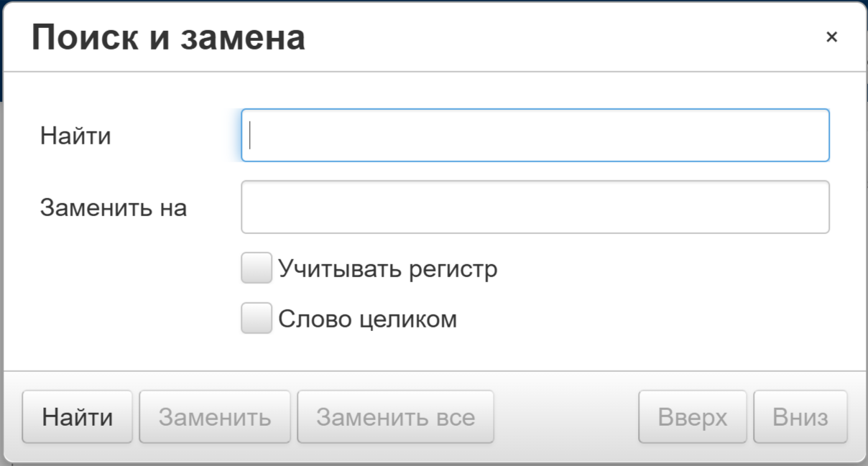The height and width of the screenshot is (466, 868).
Task: Click empty footer space between Заменить все and Вверх
Action: click(x=566, y=417)
